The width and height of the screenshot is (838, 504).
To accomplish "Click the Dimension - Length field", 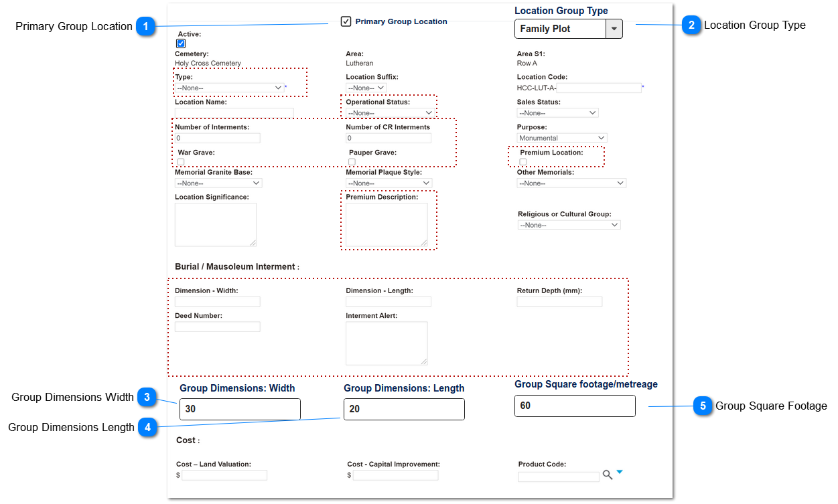I will click(x=389, y=302).
